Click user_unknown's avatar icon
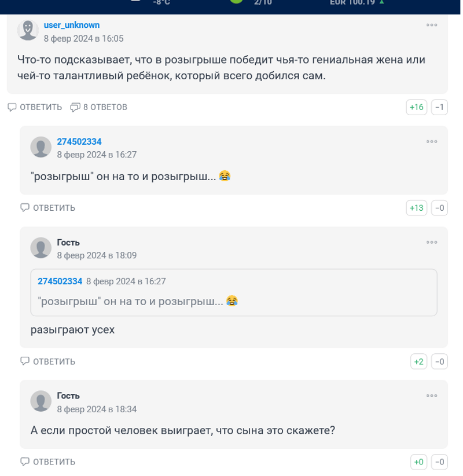The image size is (463, 476). click(x=28, y=30)
